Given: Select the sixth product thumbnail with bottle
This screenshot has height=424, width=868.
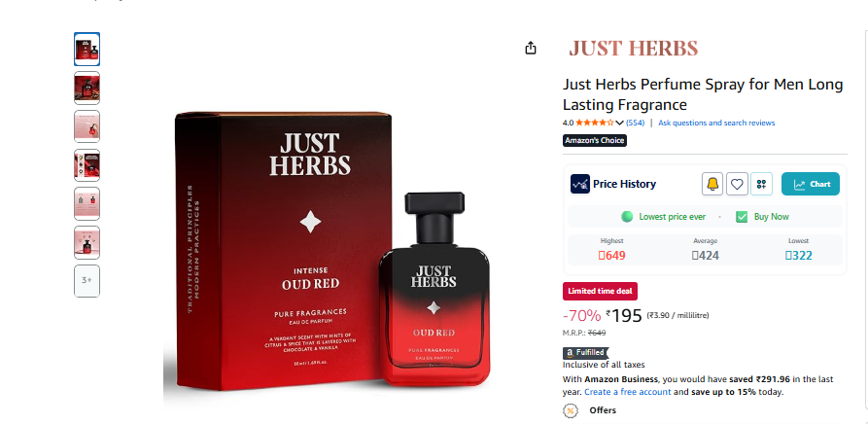Looking at the screenshot, I should pos(87,242).
